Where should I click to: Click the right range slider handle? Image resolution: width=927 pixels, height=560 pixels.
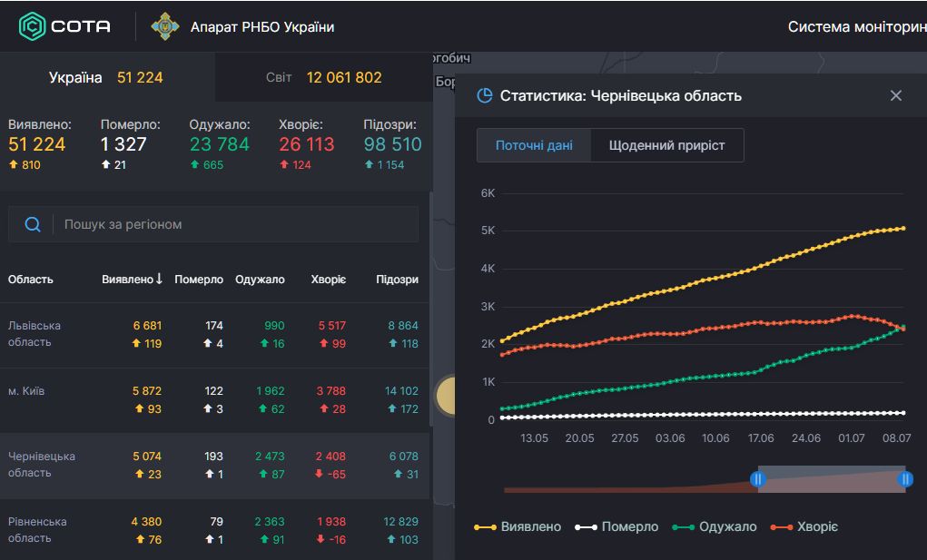[904, 479]
